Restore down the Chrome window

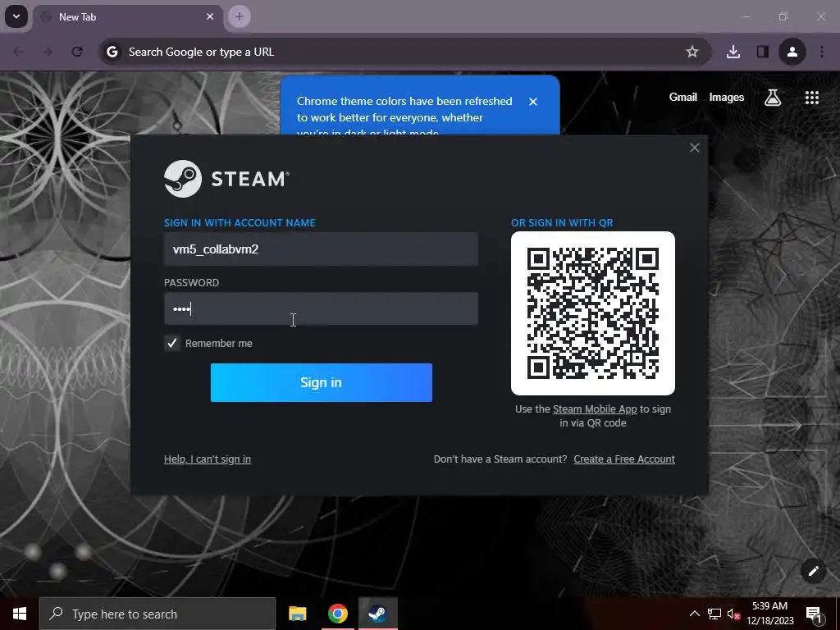pyautogui.click(x=783, y=16)
